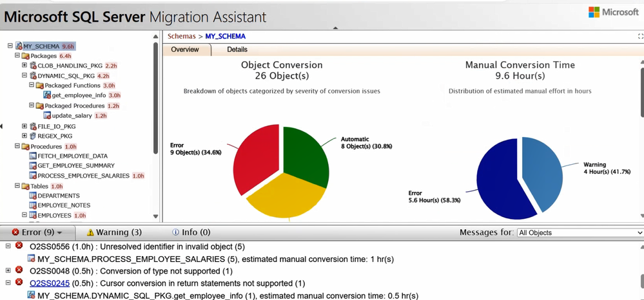Click the red error icon beside O2SS0245
Viewport: 644px width, 300px height.
click(19, 282)
